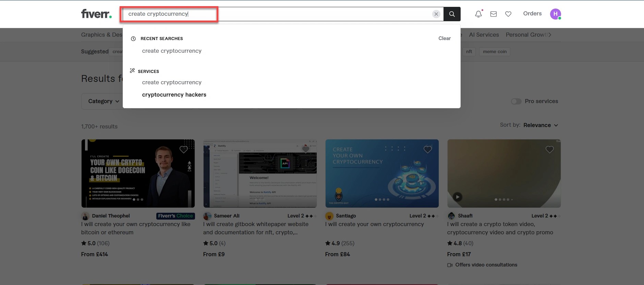644x285 pixels.
Task: Click the Recent Searches clock icon
Action: tap(133, 39)
